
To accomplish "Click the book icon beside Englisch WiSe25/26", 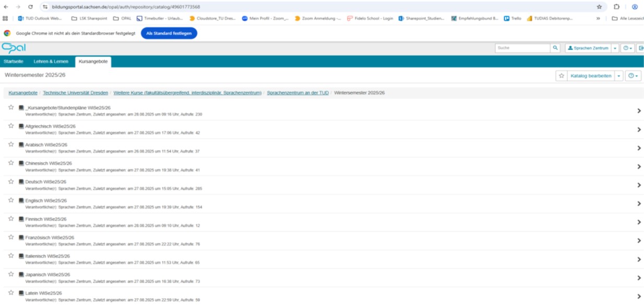I will (21, 201).
